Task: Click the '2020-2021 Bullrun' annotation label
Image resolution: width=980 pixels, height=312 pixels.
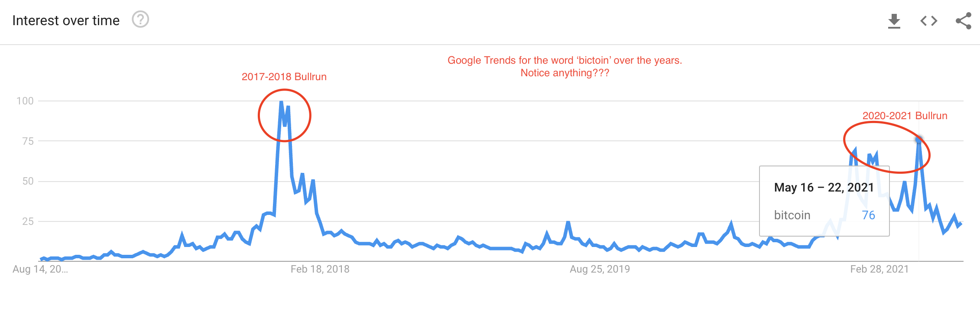Action: click(905, 116)
